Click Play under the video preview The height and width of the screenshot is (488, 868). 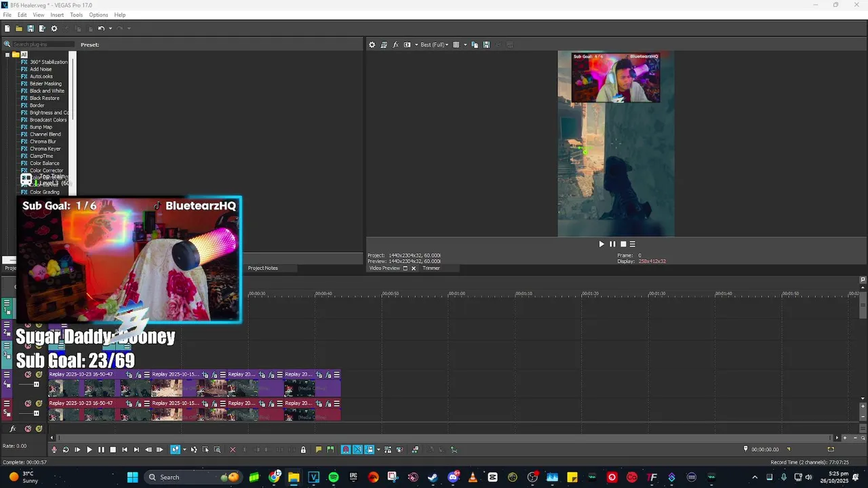[601, 244]
